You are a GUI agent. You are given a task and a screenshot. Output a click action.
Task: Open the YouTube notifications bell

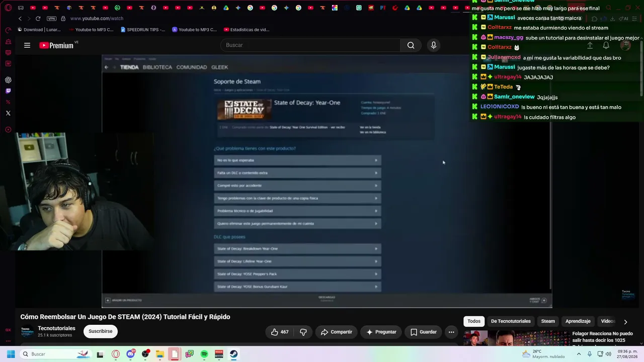click(x=606, y=45)
